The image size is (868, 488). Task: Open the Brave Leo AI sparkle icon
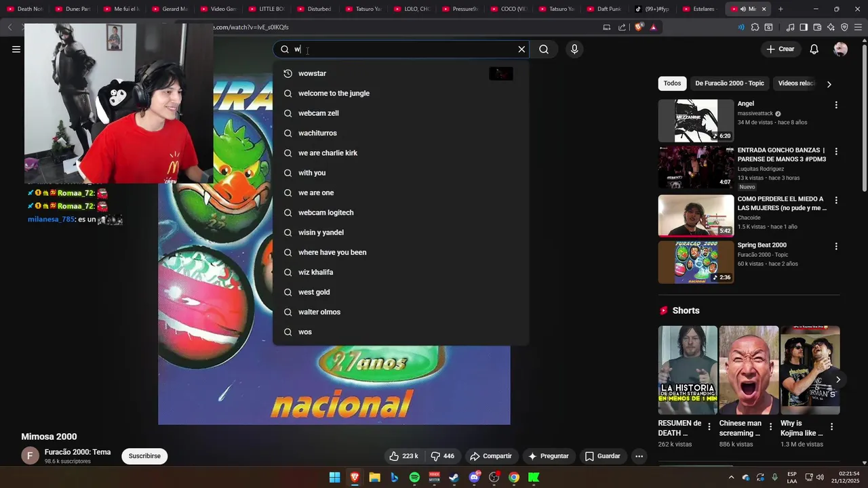click(x=831, y=27)
